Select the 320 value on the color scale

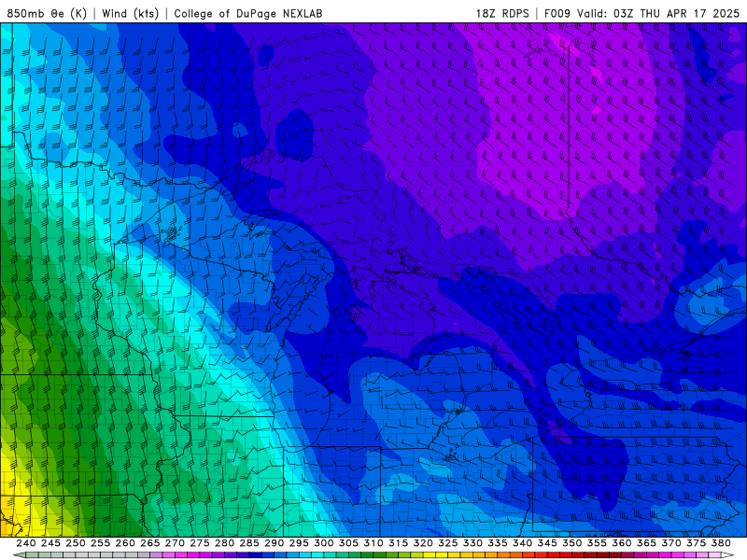click(x=423, y=543)
